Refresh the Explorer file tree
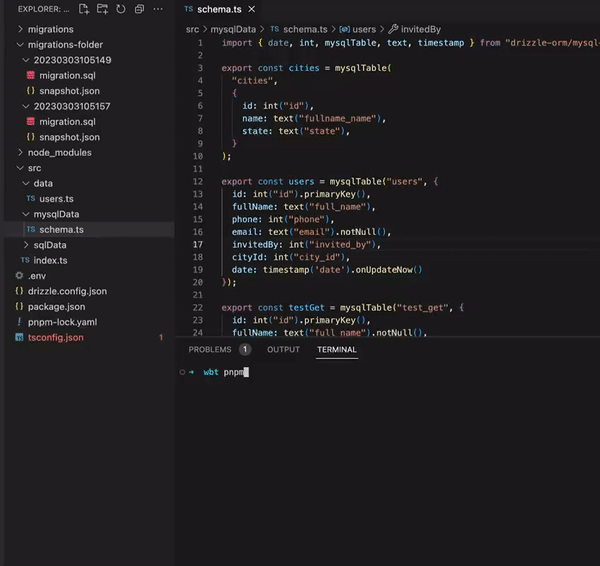The height and width of the screenshot is (566, 600). (x=121, y=9)
